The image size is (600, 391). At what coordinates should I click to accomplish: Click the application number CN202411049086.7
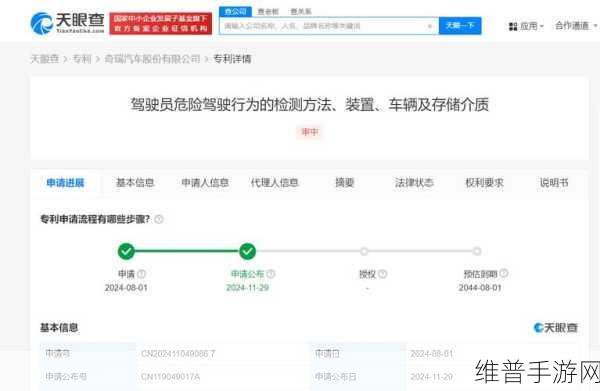coord(178,354)
